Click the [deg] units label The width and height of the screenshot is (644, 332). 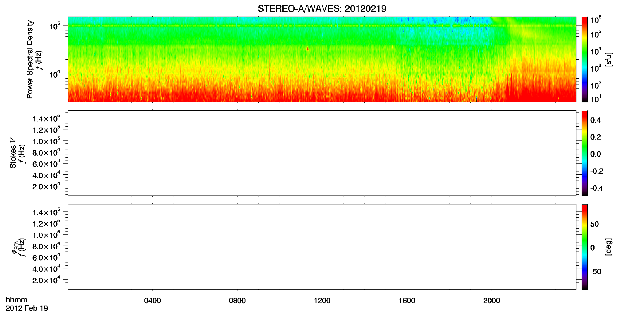(x=608, y=247)
